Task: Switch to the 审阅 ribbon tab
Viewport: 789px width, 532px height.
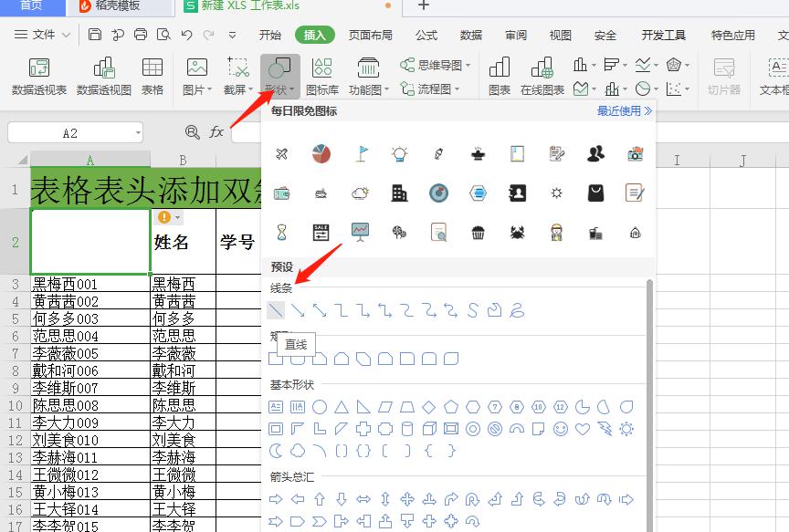Action: point(516,35)
